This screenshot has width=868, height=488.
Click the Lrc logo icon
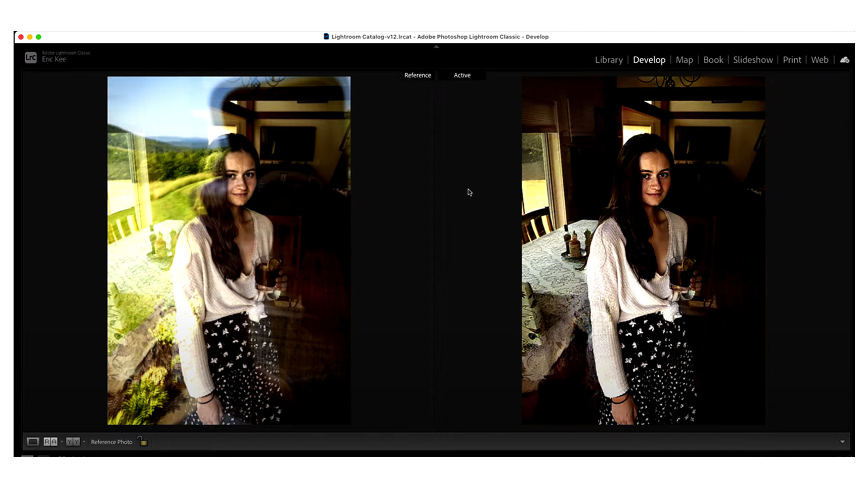coord(30,57)
